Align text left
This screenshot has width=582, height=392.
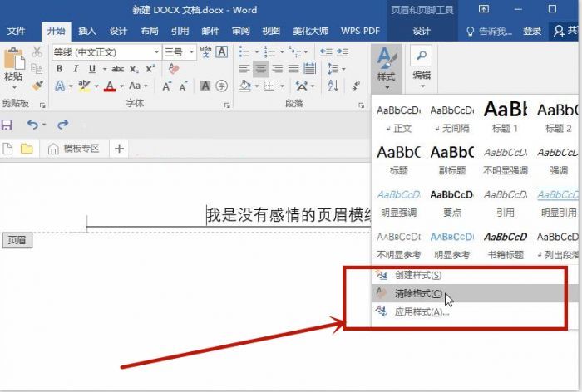point(244,69)
